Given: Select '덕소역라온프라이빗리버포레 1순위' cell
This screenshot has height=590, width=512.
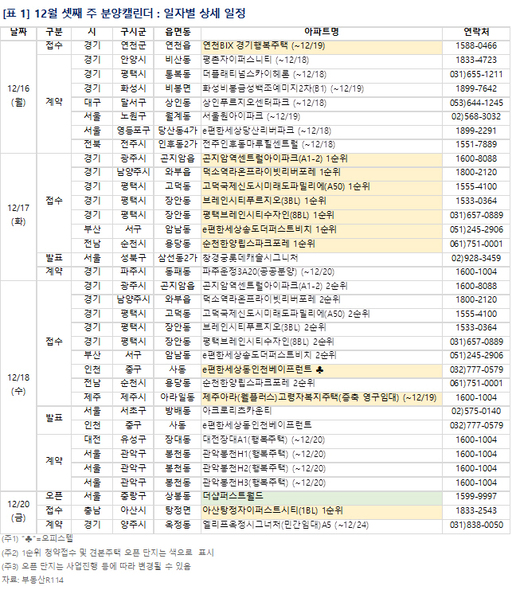Looking at the screenshot, I should click(x=322, y=173).
